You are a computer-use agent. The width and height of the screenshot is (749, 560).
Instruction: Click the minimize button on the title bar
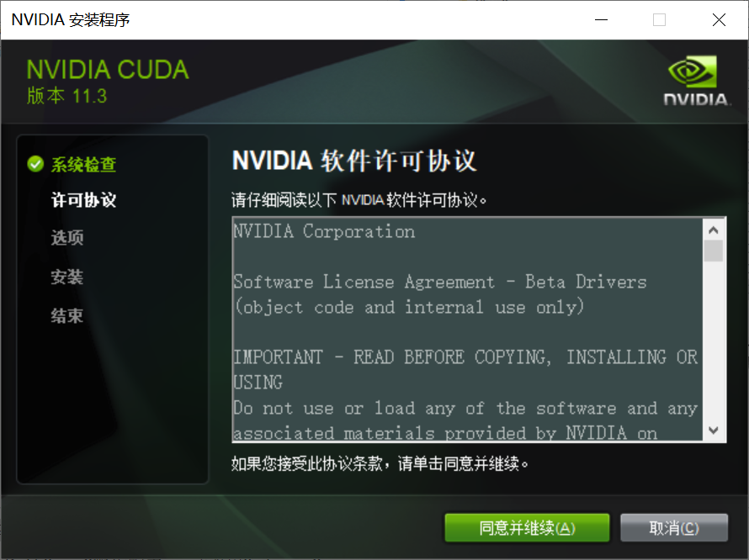click(x=601, y=18)
